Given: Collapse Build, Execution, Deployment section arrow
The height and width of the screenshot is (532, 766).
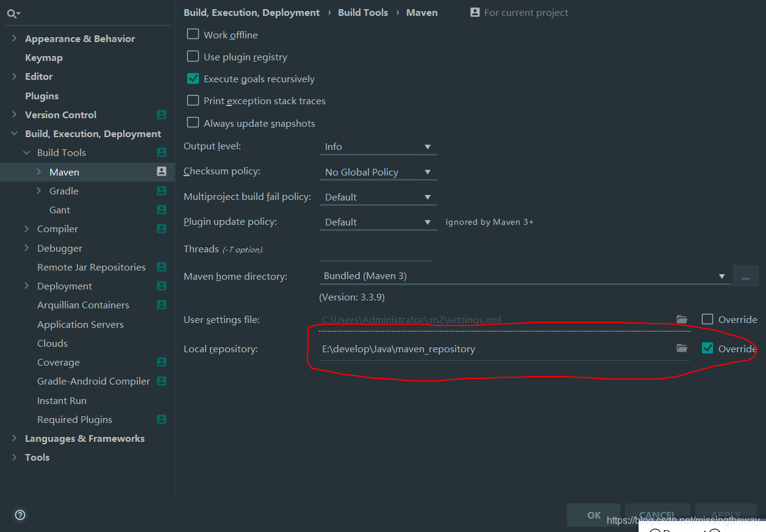Looking at the screenshot, I should (14, 133).
